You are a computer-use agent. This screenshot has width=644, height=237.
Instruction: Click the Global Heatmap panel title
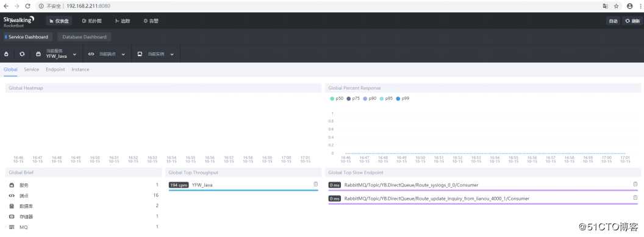tap(26, 88)
